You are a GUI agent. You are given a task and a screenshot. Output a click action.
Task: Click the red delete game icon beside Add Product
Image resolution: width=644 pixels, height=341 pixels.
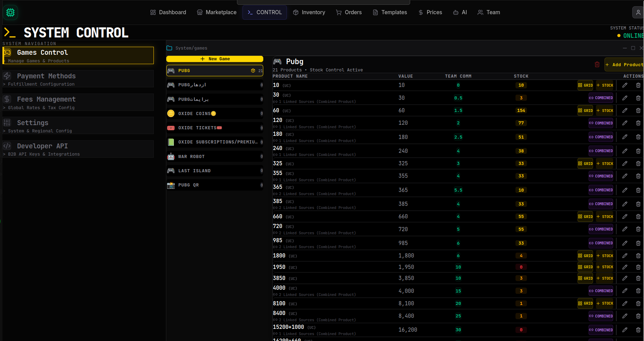[x=597, y=64]
